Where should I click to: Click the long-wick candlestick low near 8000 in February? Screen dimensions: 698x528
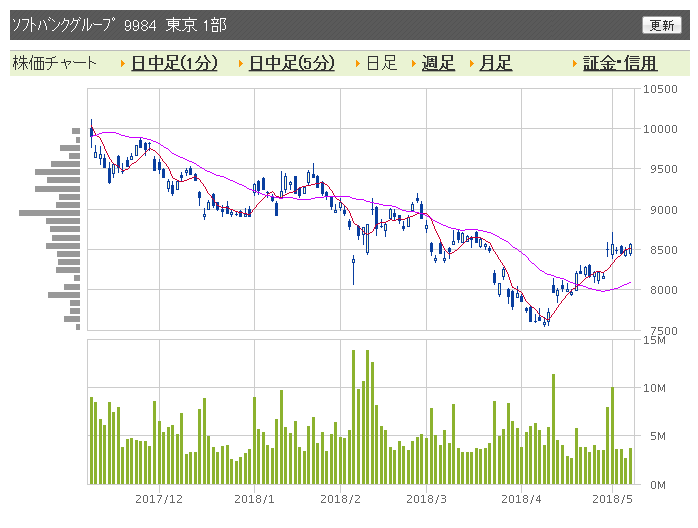[x=353, y=270]
